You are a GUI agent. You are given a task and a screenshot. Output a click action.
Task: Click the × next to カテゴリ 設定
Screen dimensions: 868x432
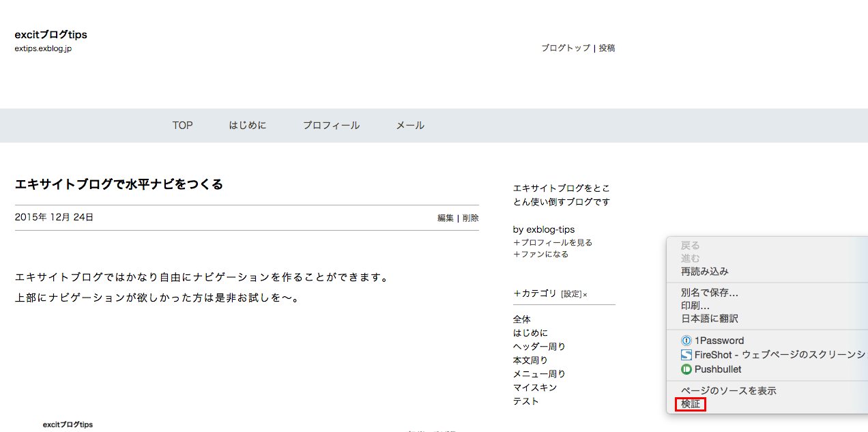585,295
